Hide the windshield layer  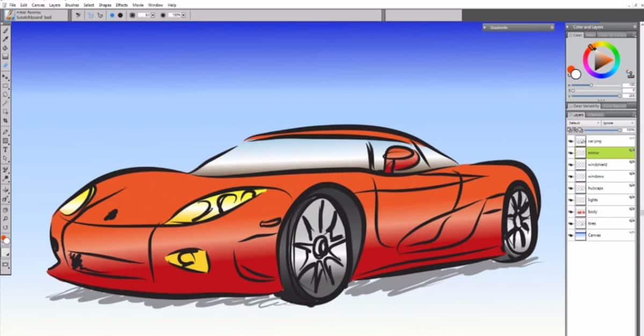click(x=570, y=164)
